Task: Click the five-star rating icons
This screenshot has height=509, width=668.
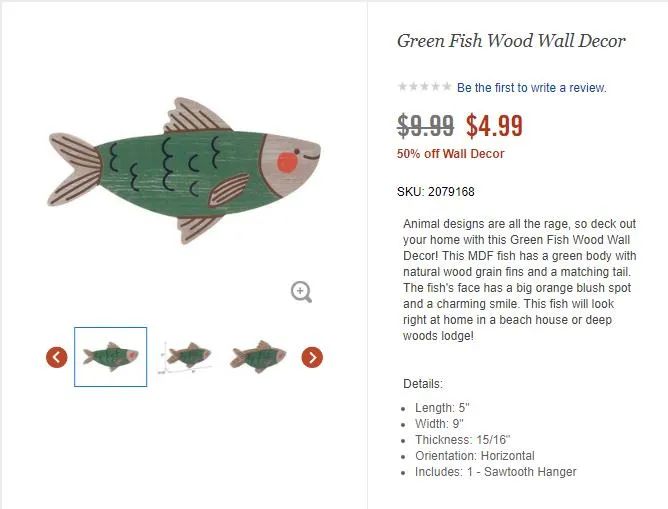Action: pyautogui.click(x=424, y=87)
